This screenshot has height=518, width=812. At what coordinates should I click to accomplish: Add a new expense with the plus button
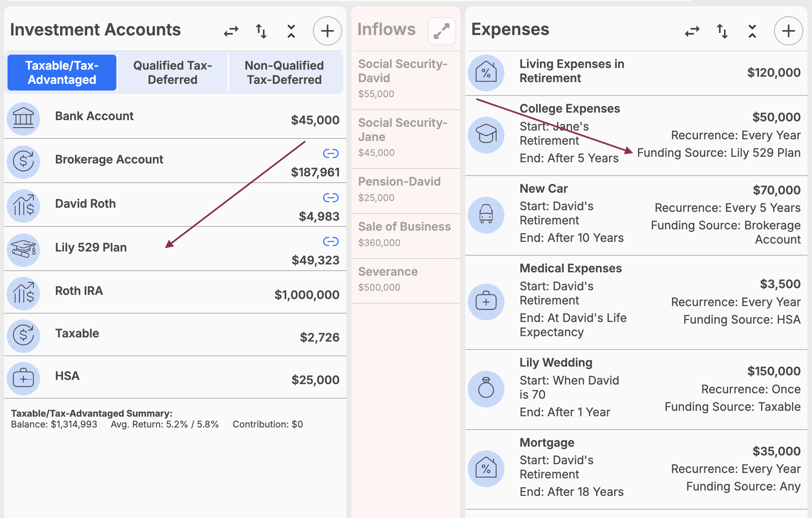coord(789,31)
